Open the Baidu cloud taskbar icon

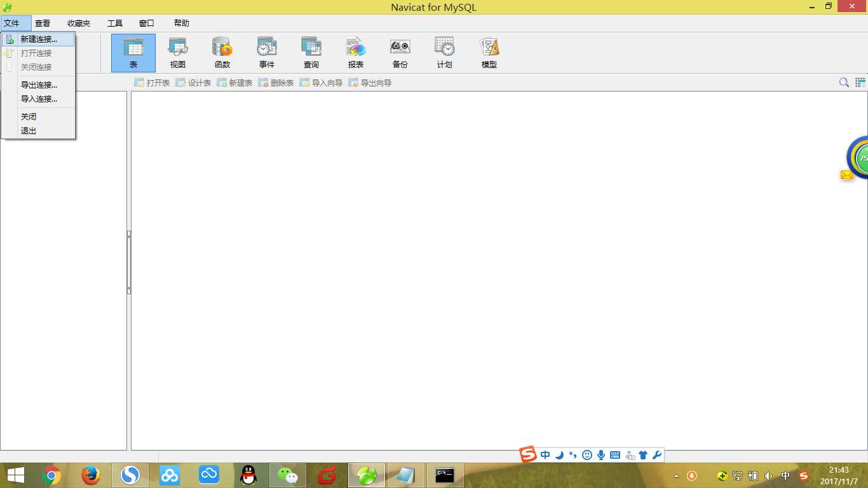click(170, 475)
